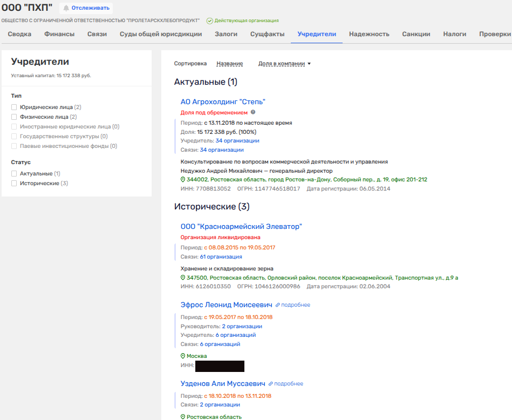Image resolution: width=512 pixels, height=420 pixels.
Task: Open the Надежность tab
Action: 369,34
